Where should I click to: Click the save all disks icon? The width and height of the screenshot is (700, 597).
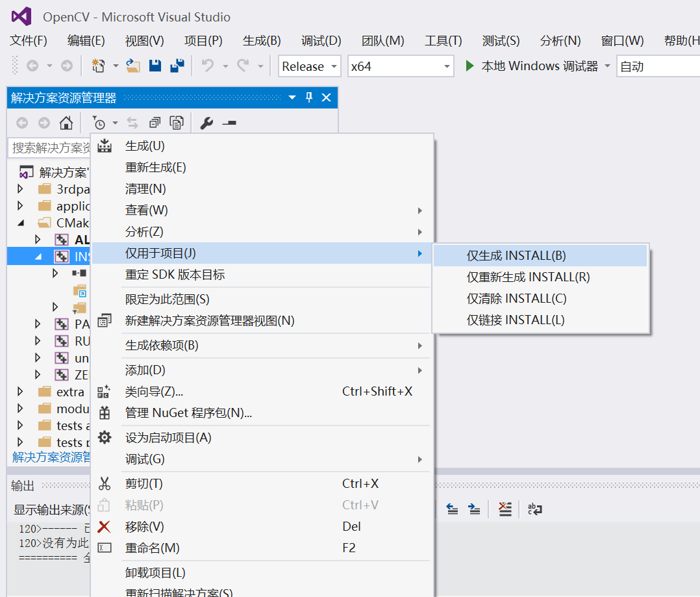tap(177, 66)
